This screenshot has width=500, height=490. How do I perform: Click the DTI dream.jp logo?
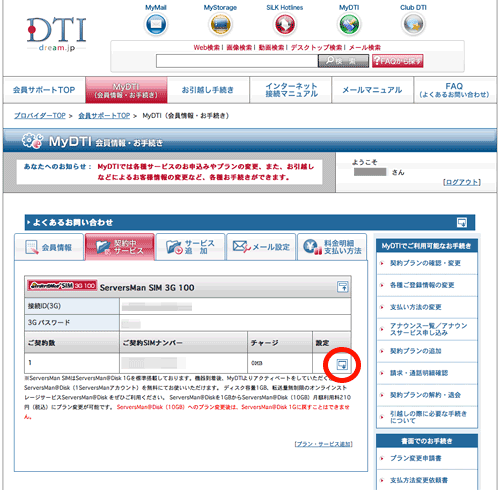click(x=56, y=34)
